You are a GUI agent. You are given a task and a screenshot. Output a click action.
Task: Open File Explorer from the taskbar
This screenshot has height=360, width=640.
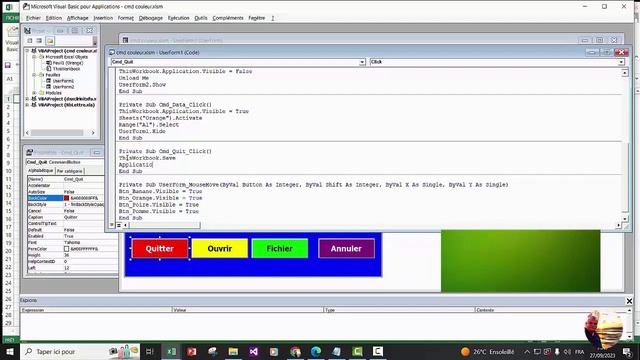[233, 351]
